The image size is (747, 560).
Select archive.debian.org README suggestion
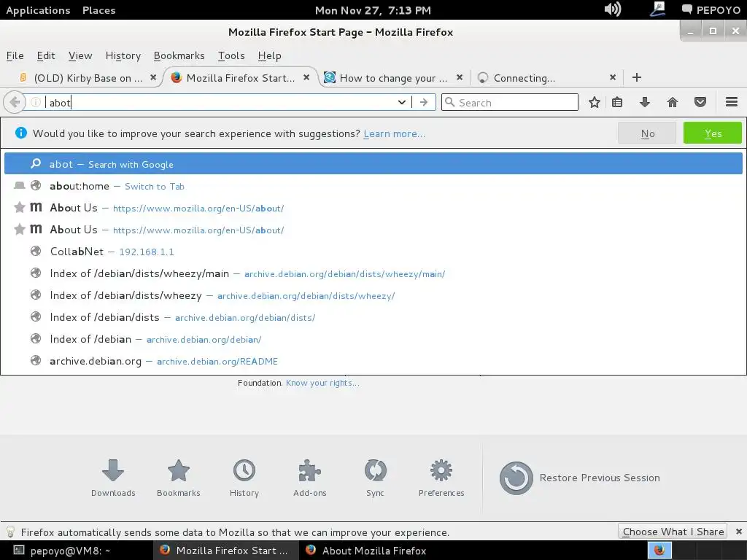click(x=373, y=361)
